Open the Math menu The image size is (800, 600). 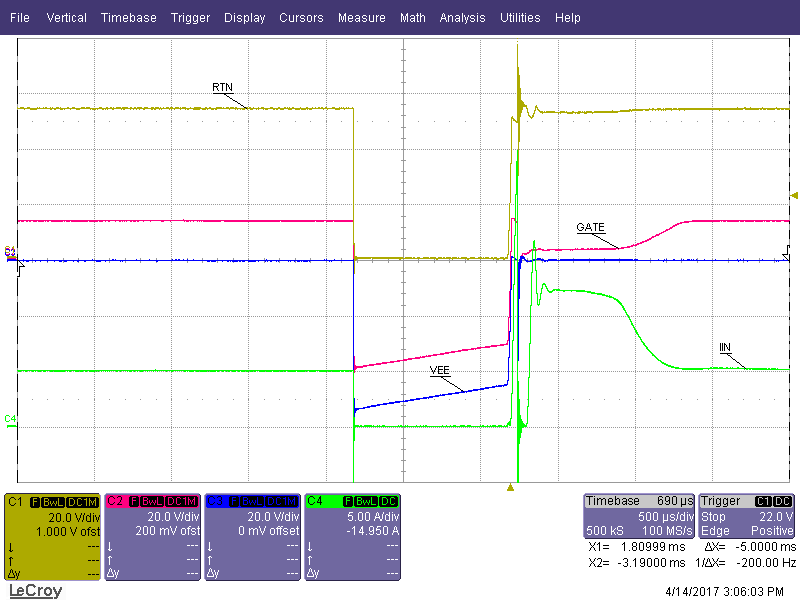coord(412,18)
